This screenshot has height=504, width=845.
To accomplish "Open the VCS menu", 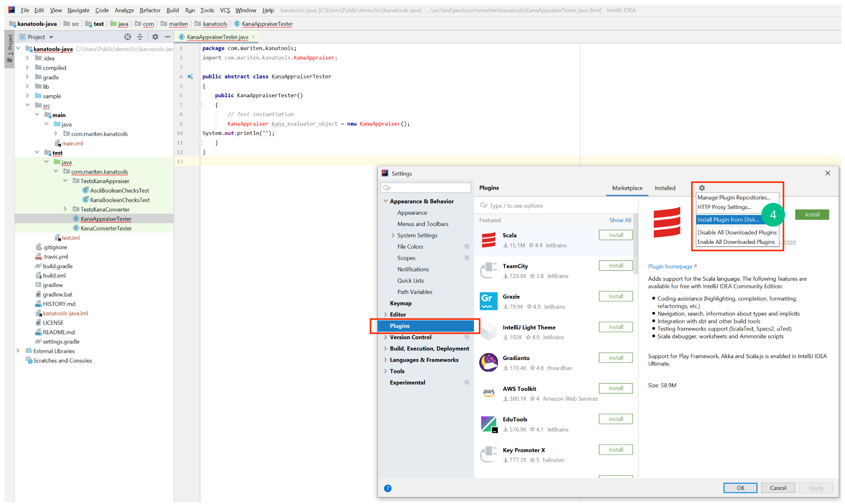I will pos(225,10).
